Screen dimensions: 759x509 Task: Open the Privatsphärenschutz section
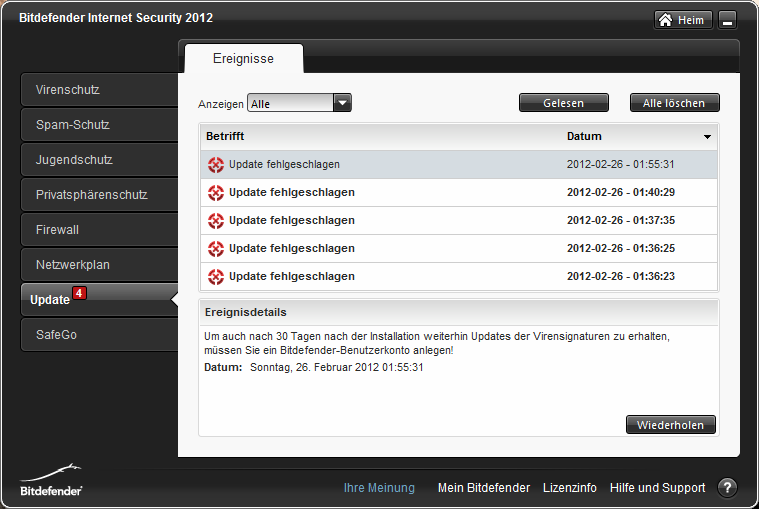click(99, 195)
